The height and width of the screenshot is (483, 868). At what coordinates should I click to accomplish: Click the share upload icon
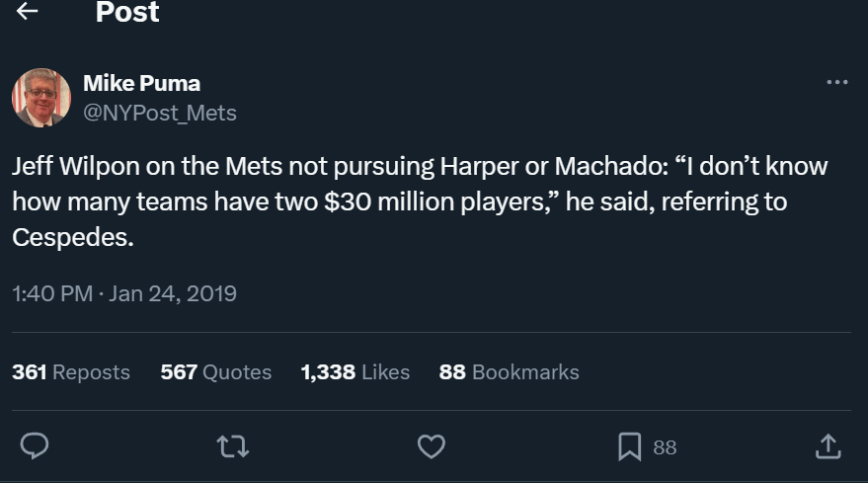[827, 447]
